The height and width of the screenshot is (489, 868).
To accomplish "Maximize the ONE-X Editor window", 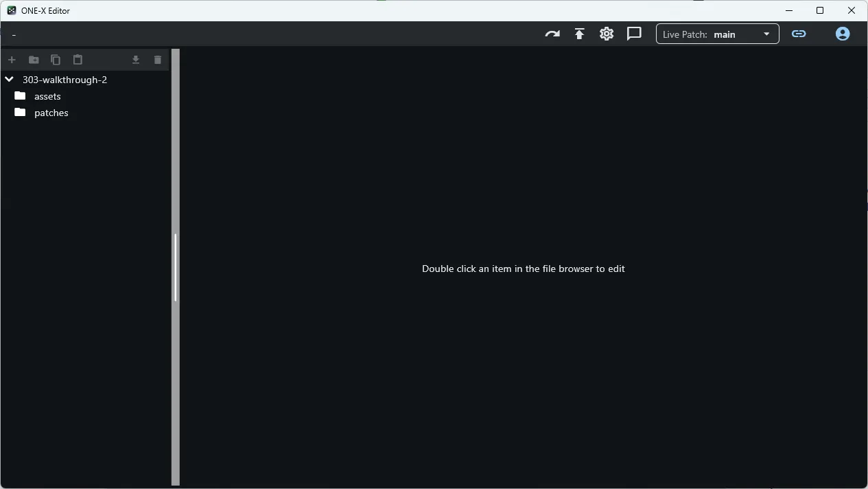I will (x=820, y=10).
